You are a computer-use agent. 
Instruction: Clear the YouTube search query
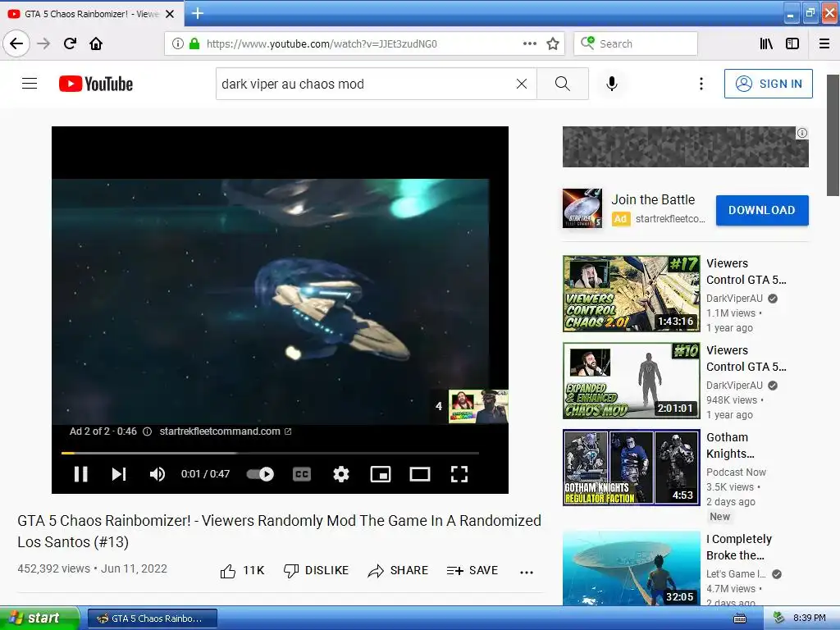521,84
